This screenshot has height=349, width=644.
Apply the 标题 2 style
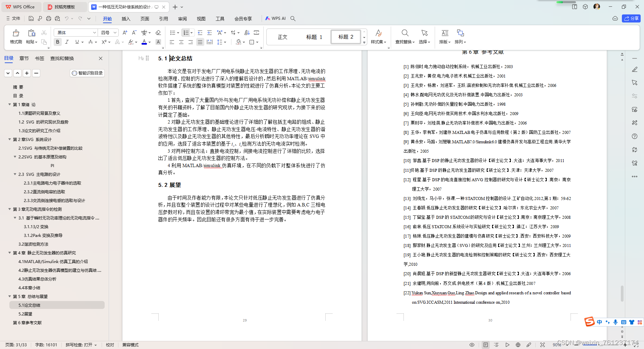tap(346, 37)
